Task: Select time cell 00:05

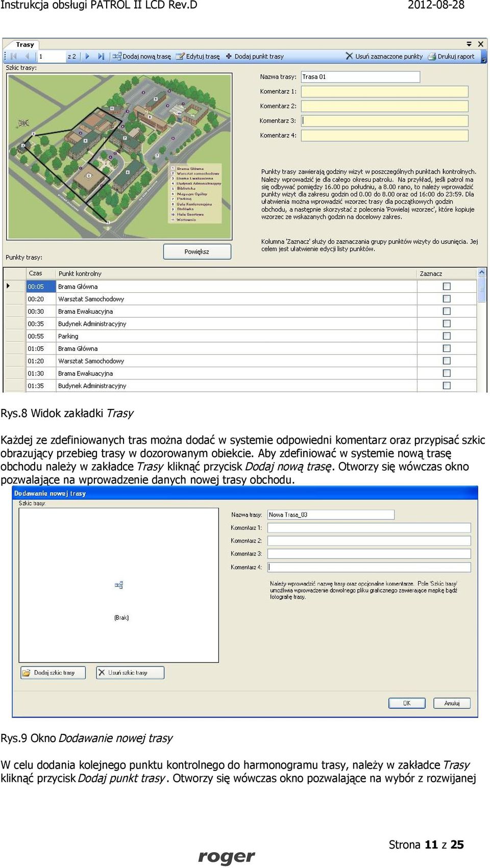Action: point(41,287)
